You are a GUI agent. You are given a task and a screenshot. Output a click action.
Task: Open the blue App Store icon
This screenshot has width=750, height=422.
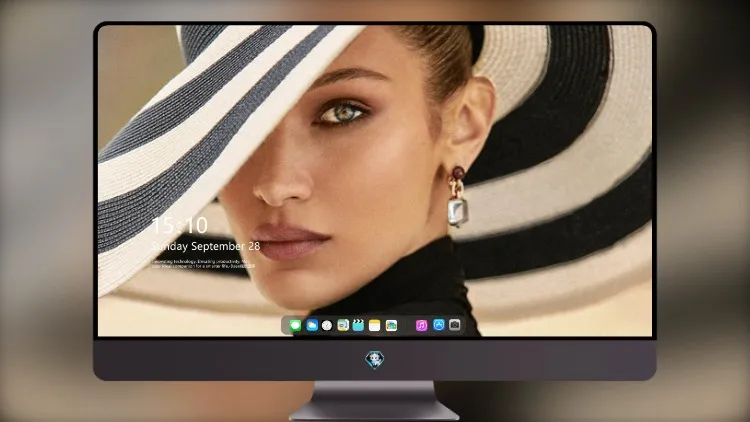439,325
